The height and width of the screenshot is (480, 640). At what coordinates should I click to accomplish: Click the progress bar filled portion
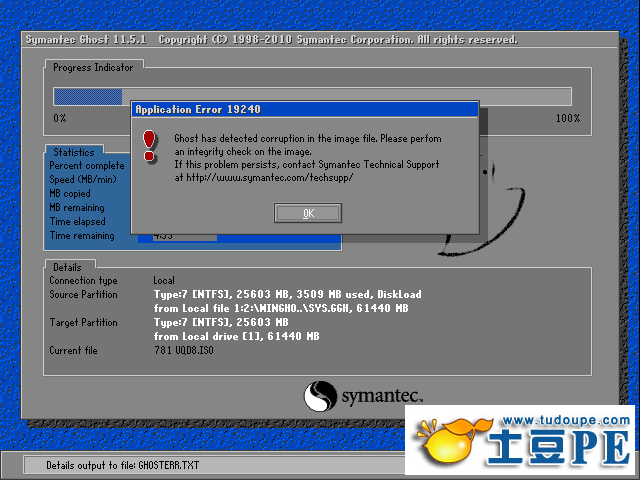[x=88, y=97]
